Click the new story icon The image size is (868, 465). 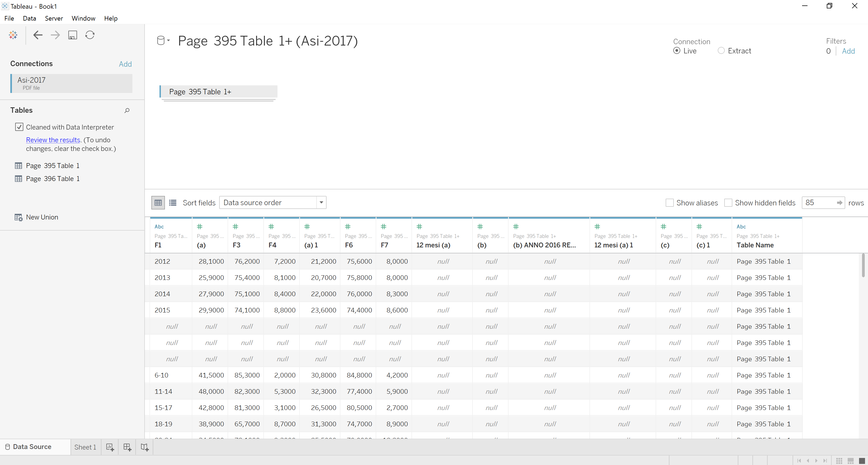pyautogui.click(x=145, y=447)
